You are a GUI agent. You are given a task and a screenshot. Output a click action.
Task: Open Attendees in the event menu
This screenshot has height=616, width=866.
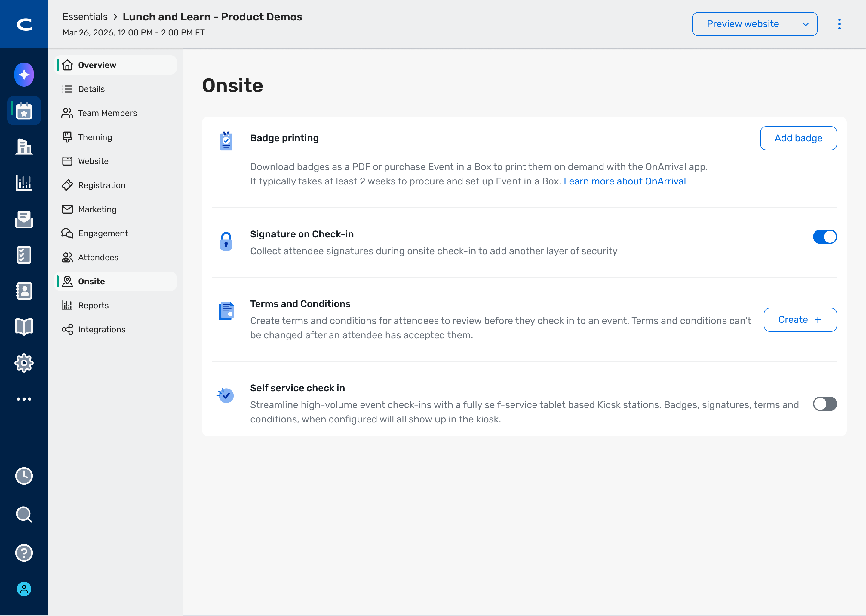click(116, 257)
